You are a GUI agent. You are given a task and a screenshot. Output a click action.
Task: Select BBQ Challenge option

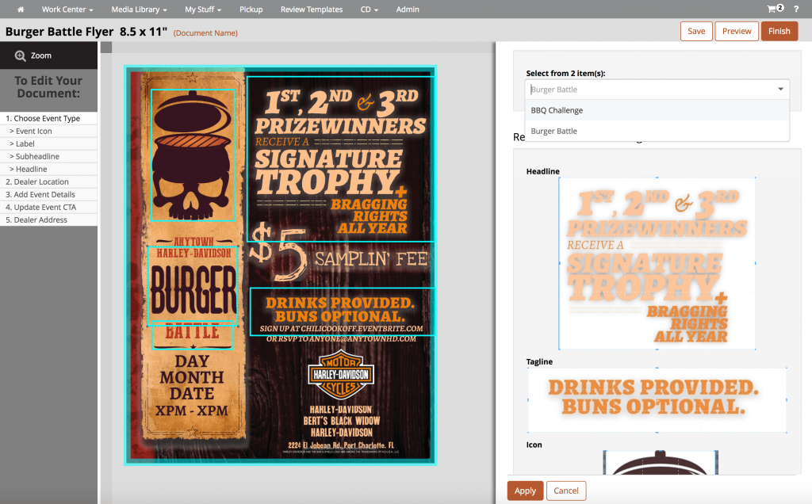pos(657,110)
